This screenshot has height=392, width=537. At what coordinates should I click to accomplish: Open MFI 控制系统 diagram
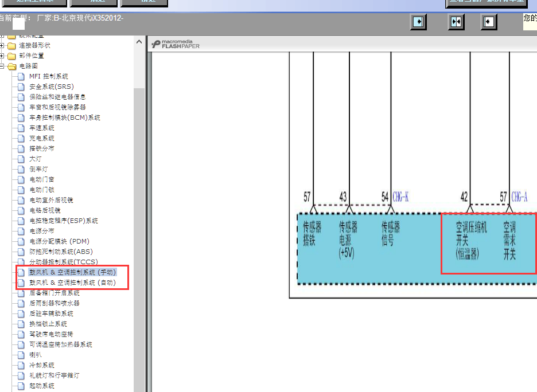pyautogui.click(x=49, y=76)
